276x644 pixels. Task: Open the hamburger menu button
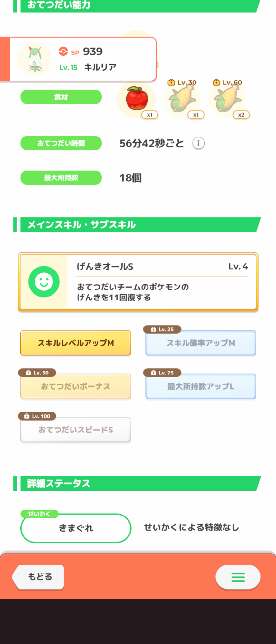tap(238, 577)
